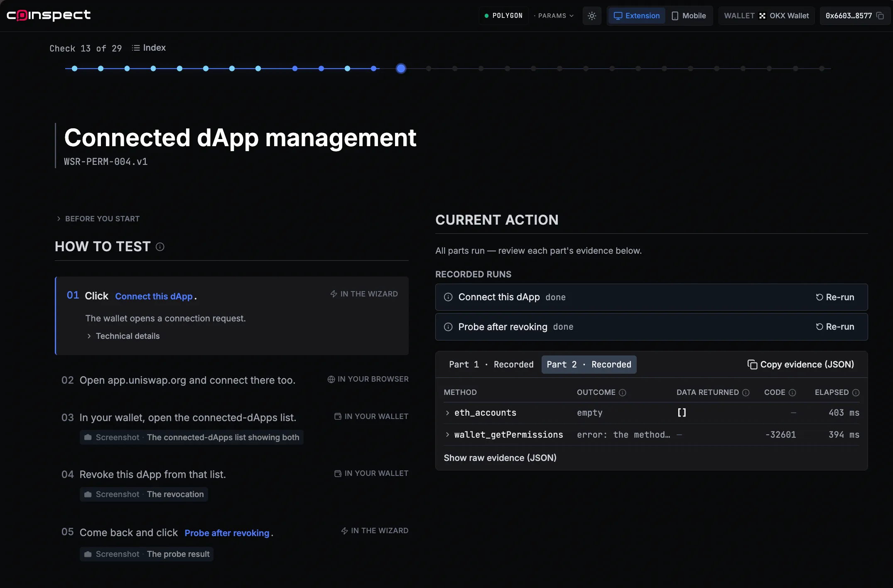
Task: Click the empty outcome cell
Action: tap(589, 413)
